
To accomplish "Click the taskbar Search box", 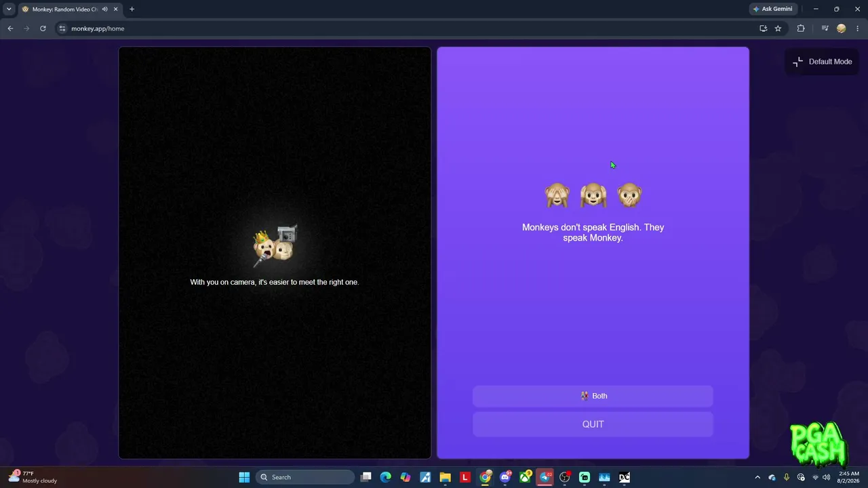I will click(305, 477).
